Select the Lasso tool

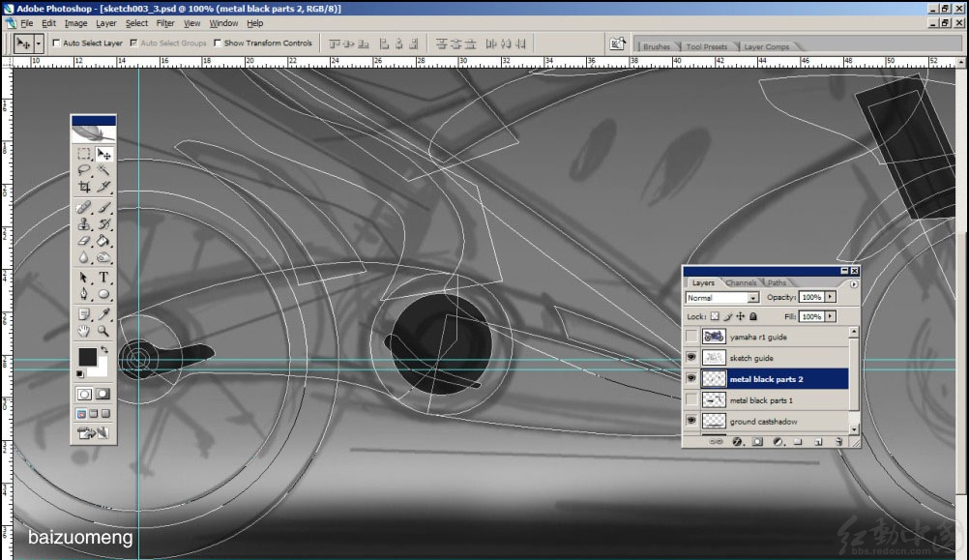click(84, 170)
